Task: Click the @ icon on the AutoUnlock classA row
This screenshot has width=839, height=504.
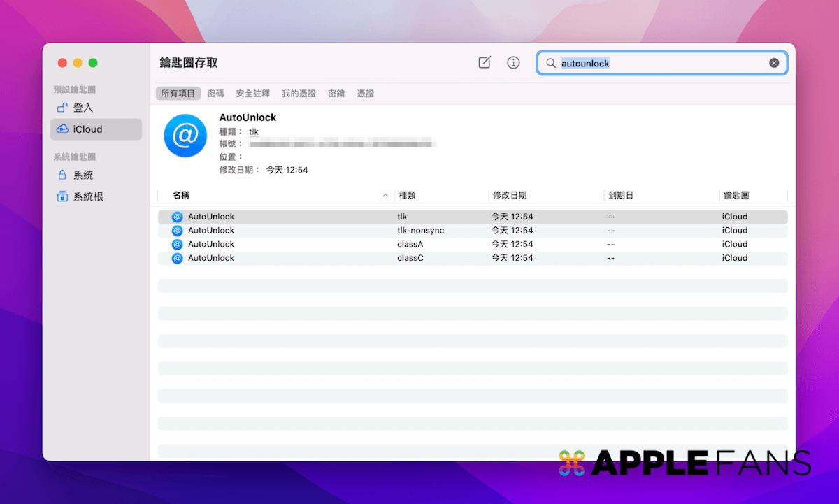Action: coord(177,244)
